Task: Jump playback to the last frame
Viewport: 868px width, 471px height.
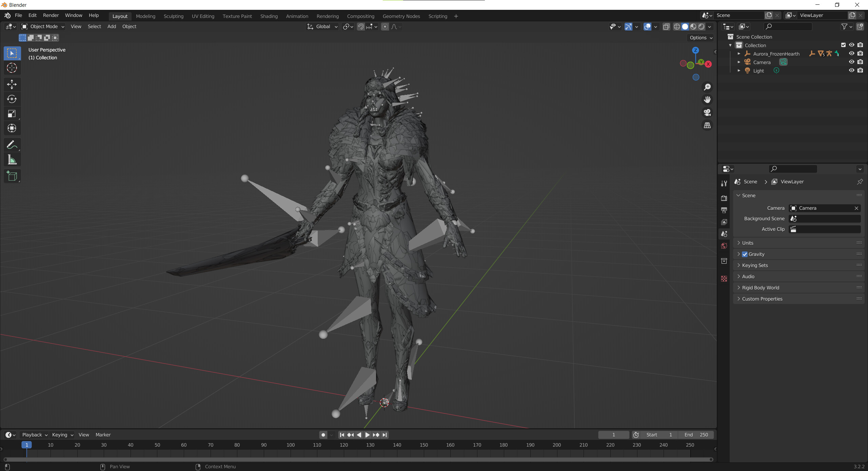Action: [x=384, y=435]
